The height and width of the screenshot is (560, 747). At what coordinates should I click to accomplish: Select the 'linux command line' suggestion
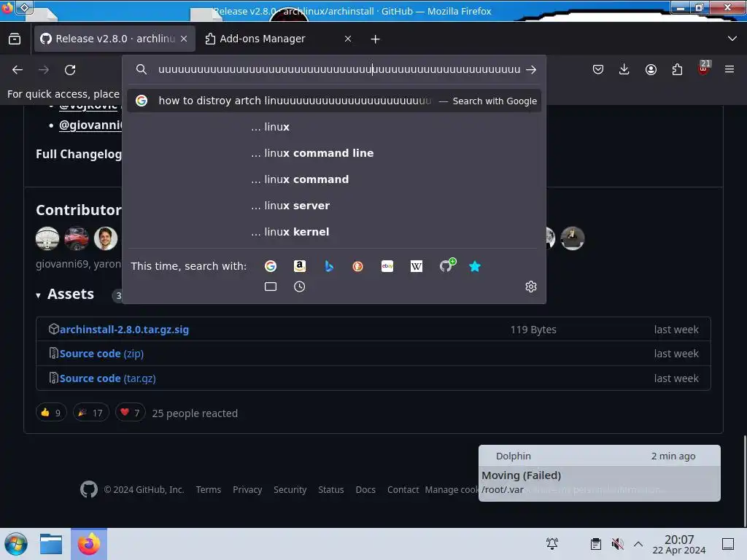tap(333, 153)
